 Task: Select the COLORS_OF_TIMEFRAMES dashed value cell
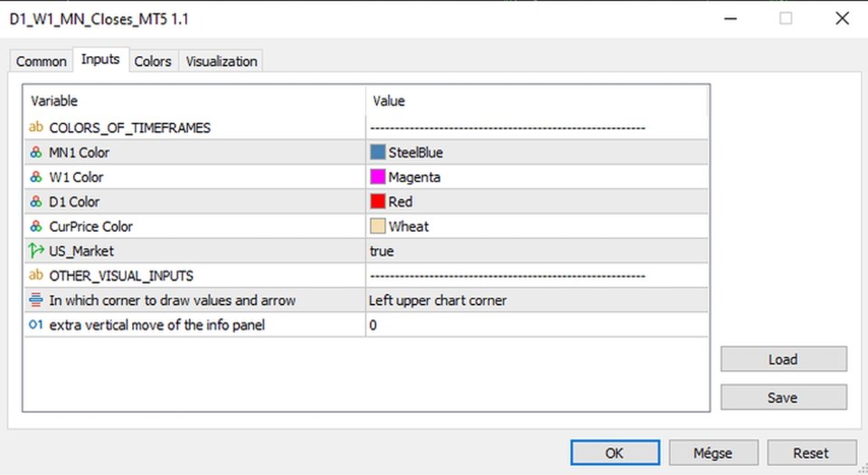point(536,128)
